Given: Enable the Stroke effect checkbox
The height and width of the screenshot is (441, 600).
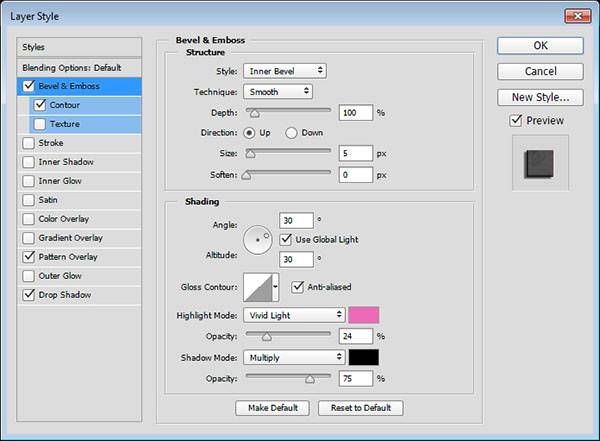Looking at the screenshot, I should coord(28,143).
